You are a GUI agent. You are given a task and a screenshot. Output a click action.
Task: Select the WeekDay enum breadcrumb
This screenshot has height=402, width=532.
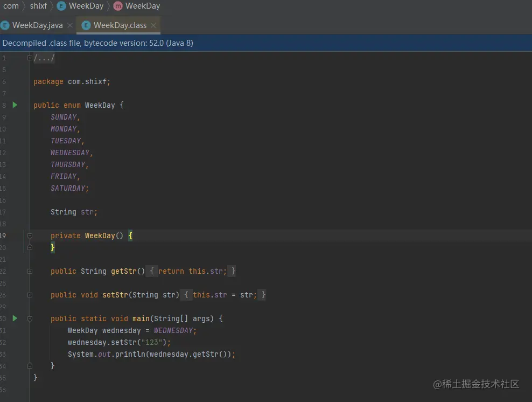pyautogui.click(x=80, y=6)
